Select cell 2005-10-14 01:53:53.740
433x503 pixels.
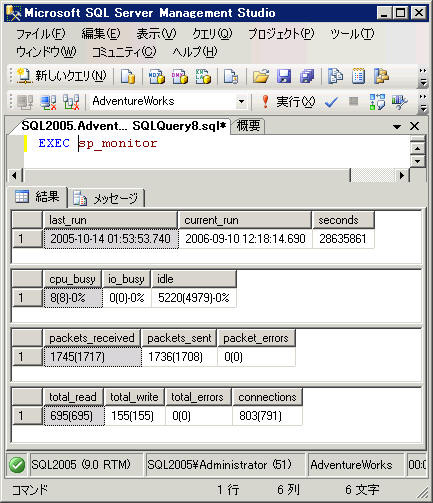click(x=111, y=239)
